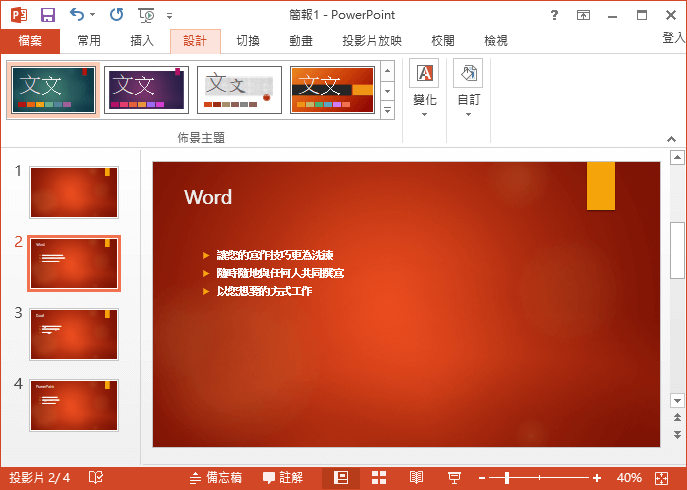Click the third bullet 以您想要的方式工作
Screen dimensions: 687x490
264,291
